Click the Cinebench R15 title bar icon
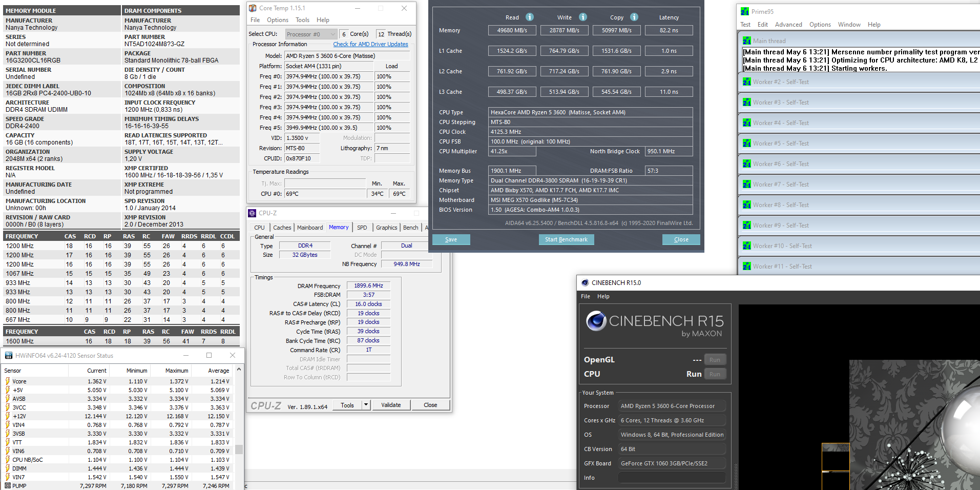The height and width of the screenshot is (490, 980). [x=585, y=282]
